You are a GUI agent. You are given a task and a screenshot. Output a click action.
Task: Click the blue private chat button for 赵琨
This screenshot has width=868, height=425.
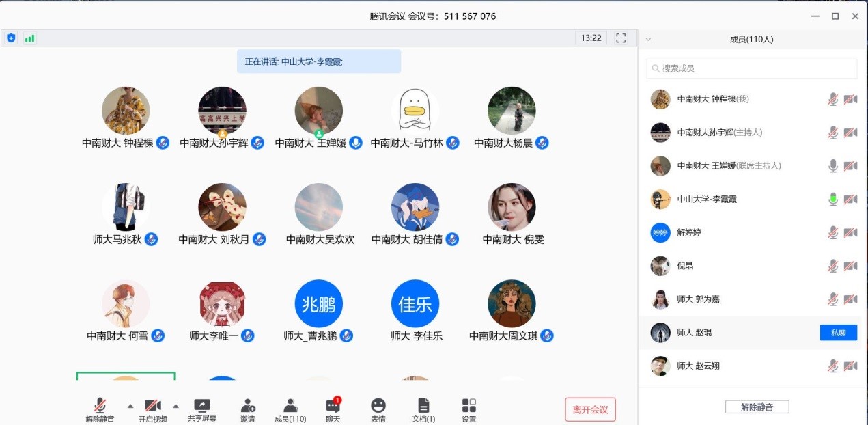tap(838, 333)
